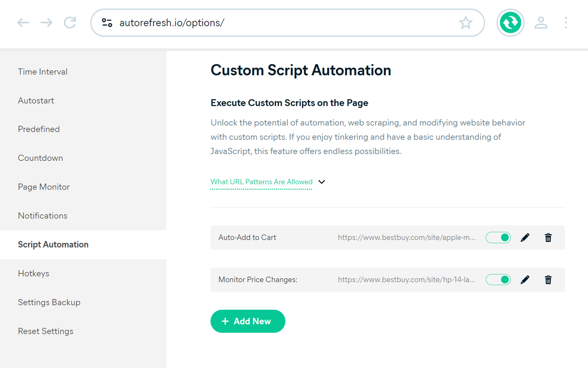View site information icon in address bar
Viewport: 588px width, 368px height.
click(x=107, y=23)
